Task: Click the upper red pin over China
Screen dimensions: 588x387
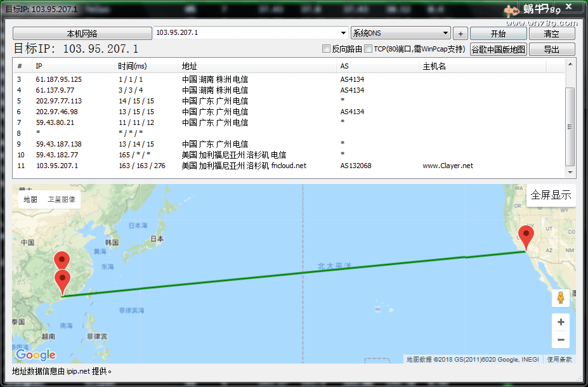Action: (62, 261)
